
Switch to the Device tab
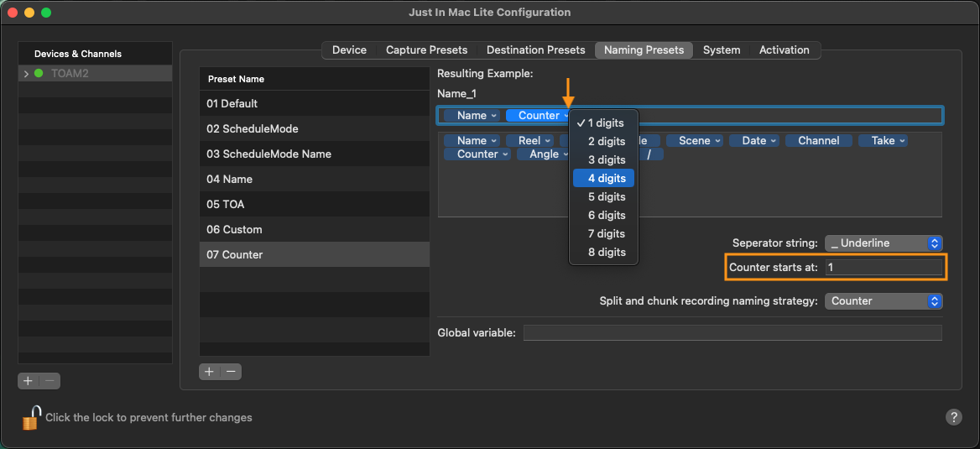click(349, 50)
